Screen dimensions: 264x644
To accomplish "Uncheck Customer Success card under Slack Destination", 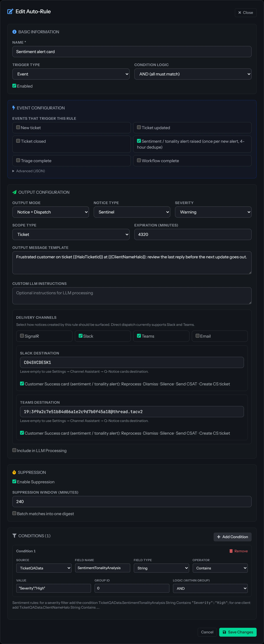I will click(x=22, y=383).
